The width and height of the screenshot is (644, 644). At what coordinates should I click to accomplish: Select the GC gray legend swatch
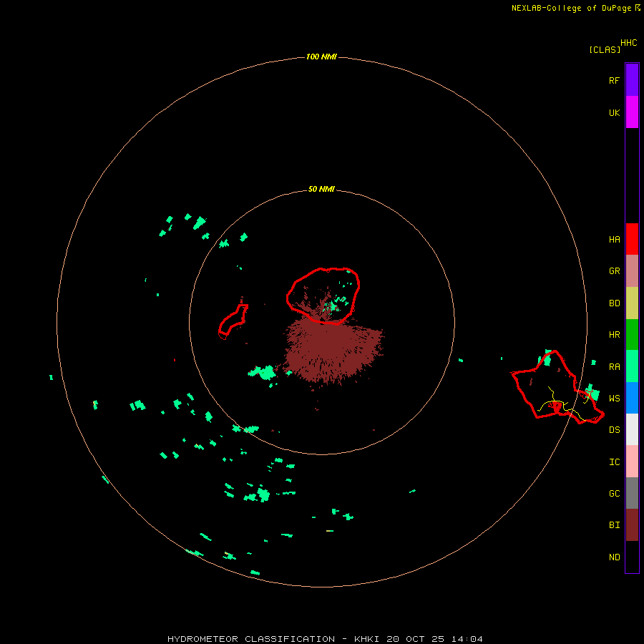tap(632, 493)
